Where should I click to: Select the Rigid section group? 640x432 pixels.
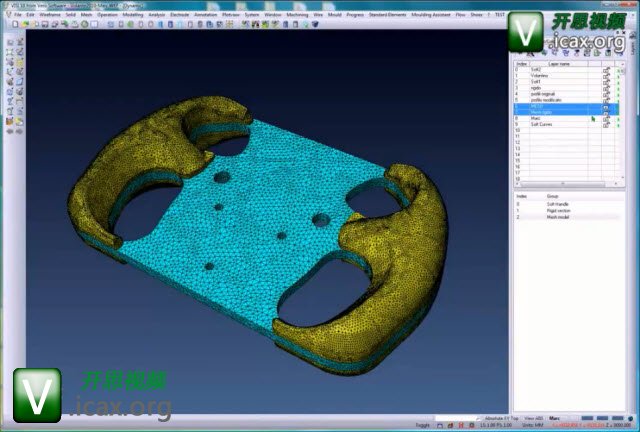tap(558, 211)
